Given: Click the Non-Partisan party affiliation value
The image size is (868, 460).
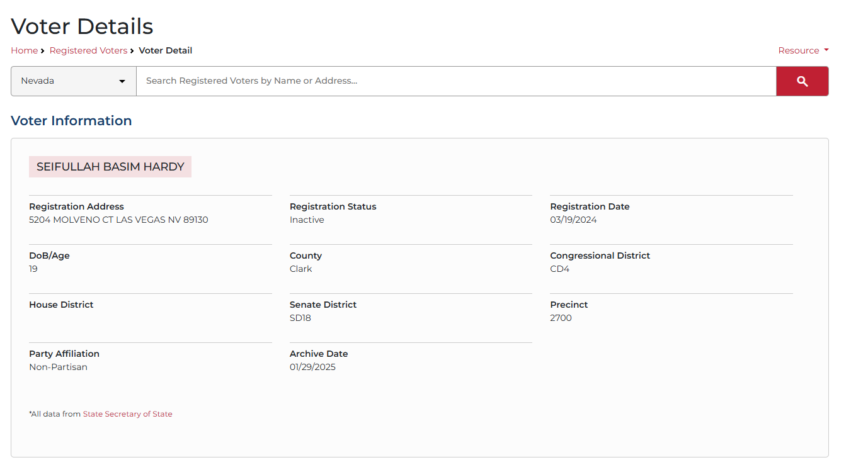Looking at the screenshot, I should click(58, 367).
